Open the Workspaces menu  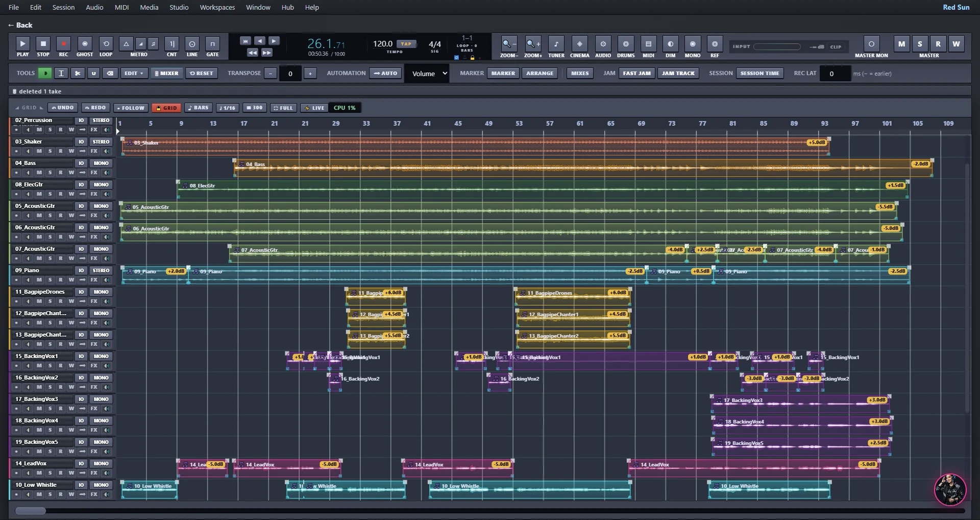coord(217,7)
